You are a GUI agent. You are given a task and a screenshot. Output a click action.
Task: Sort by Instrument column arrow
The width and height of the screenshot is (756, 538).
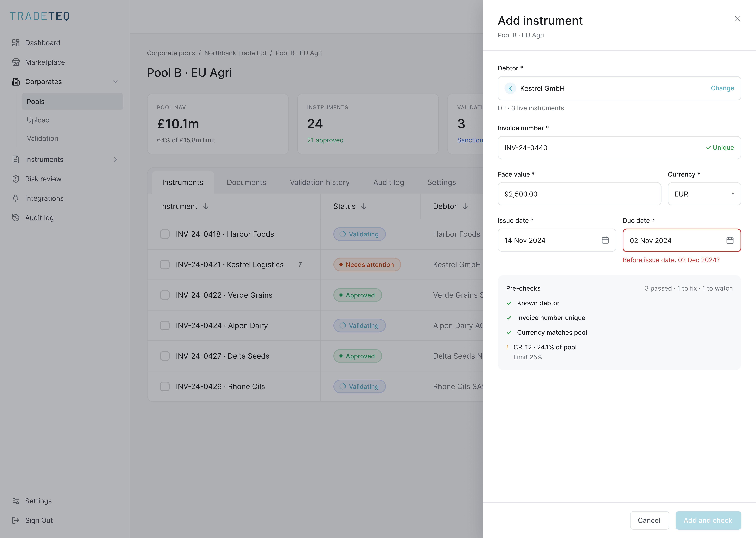206,206
